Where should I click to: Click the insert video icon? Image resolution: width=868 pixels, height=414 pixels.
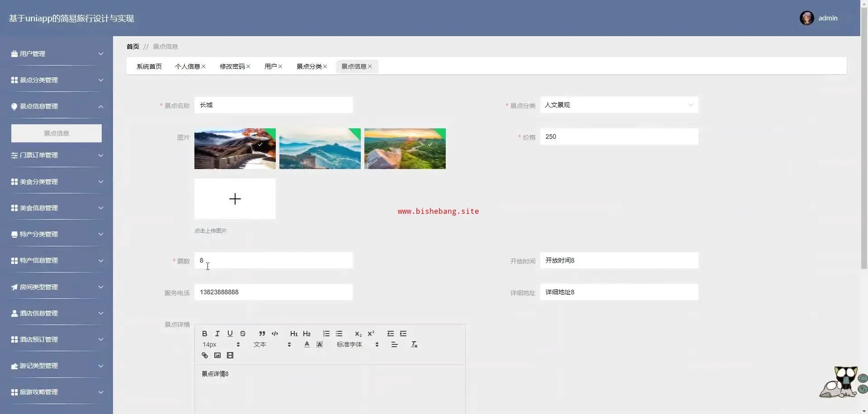pyautogui.click(x=230, y=355)
